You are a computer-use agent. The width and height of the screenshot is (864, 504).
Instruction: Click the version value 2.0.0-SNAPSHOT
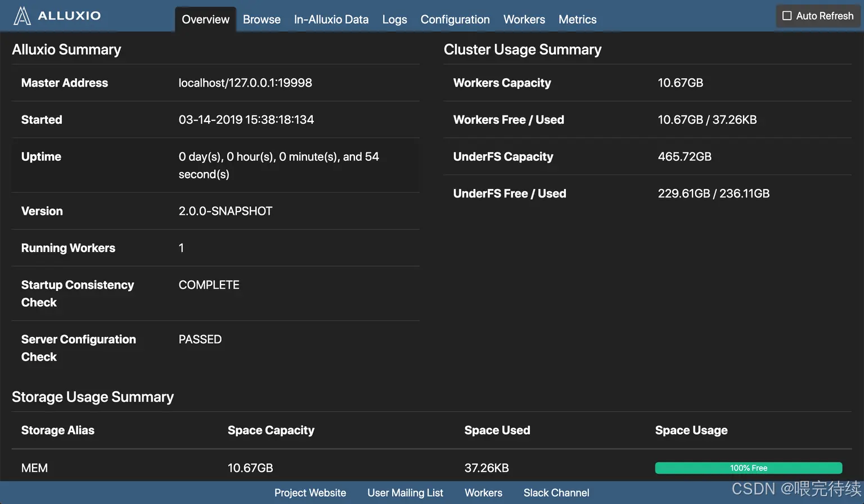pos(226,211)
